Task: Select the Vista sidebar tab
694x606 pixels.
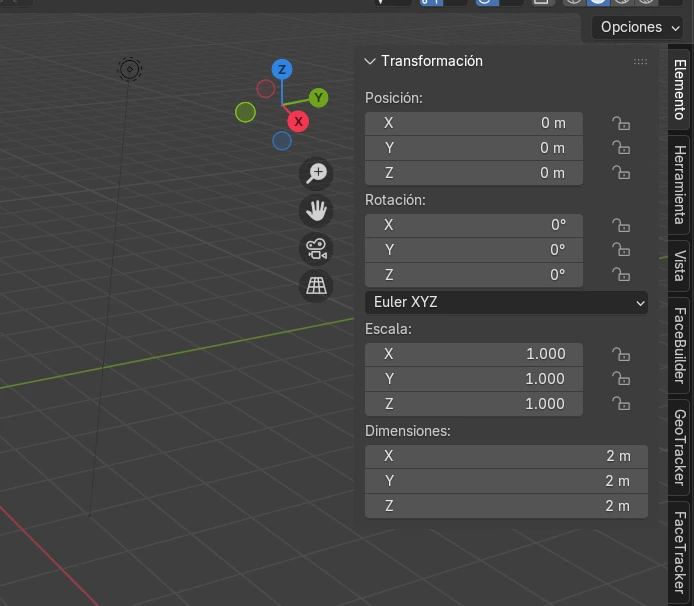Action: pyautogui.click(x=679, y=266)
